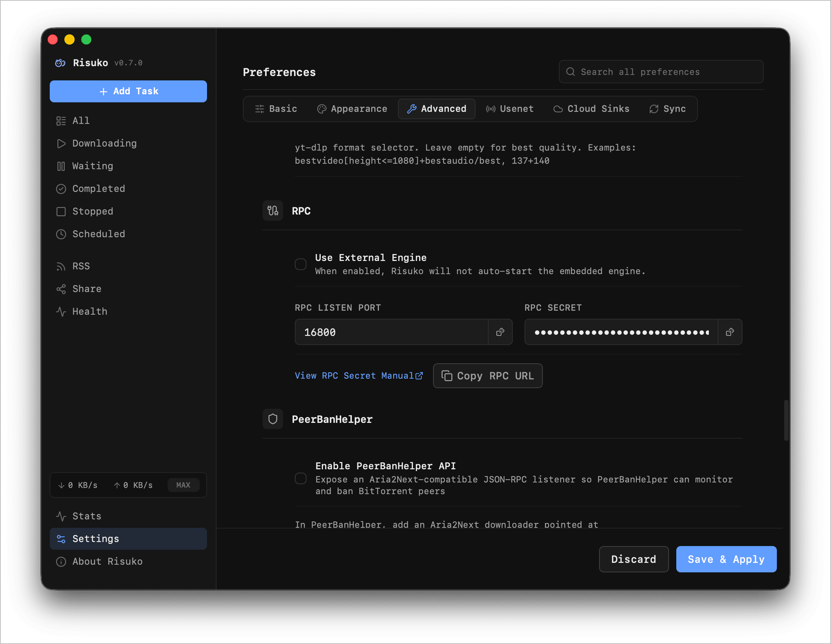Enable PeerBanHelper API checkbox
The image size is (831, 644).
tap(301, 479)
